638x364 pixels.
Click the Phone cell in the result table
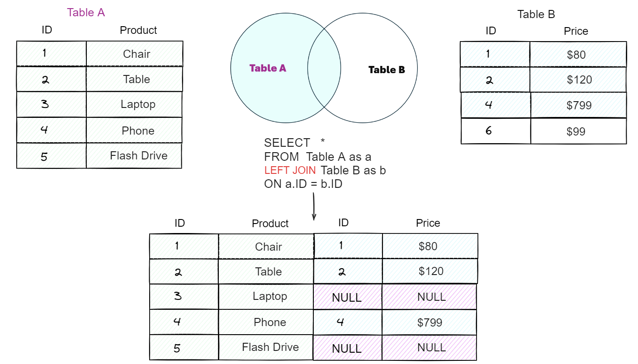[x=269, y=322]
